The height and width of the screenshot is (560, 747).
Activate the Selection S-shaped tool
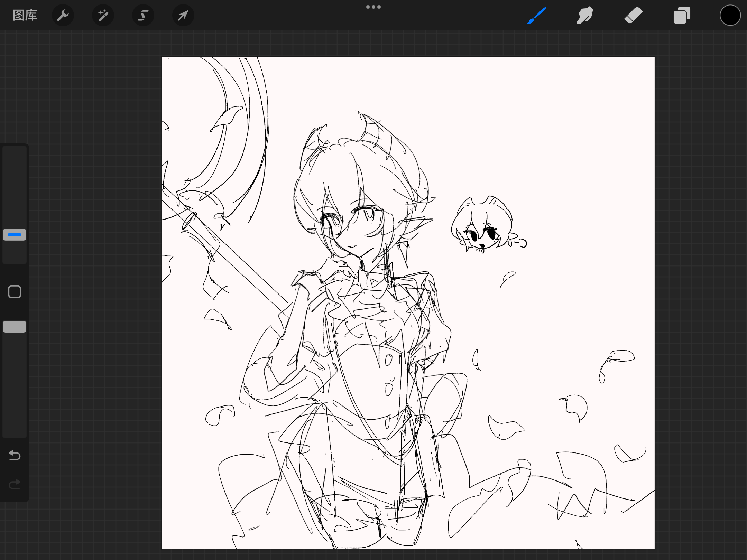point(143,15)
